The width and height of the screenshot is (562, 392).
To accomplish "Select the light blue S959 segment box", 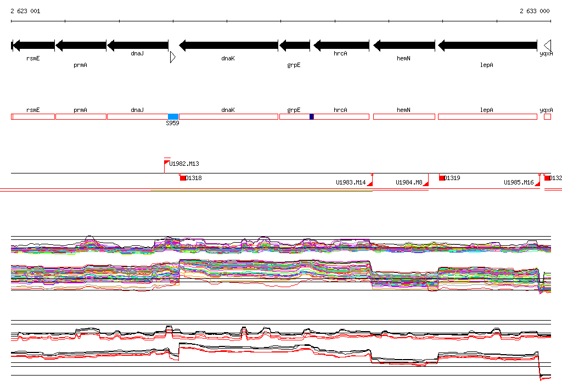I will point(173,117).
